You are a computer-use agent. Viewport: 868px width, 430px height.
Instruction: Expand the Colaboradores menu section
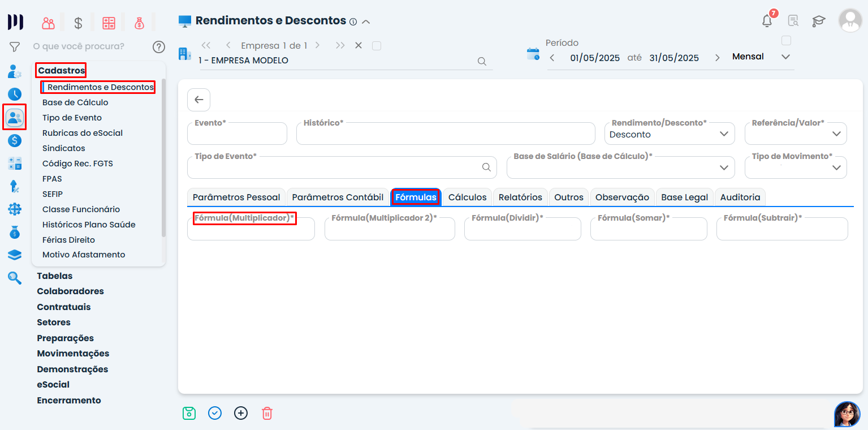click(70, 291)
